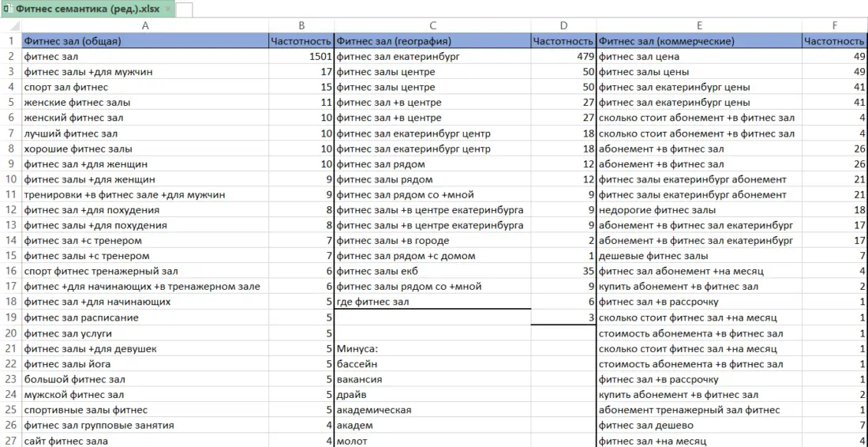Viewport: 868px width, 447px height.
Task: Select cell "вакансия"
Action: coord(432,379)
